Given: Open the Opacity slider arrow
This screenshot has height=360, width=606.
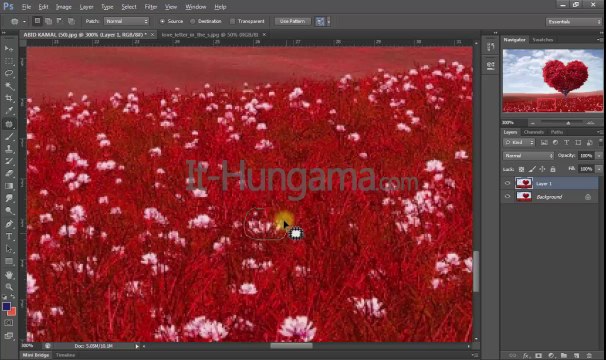Looking at the screenshot, I should [x=599, y=155].
